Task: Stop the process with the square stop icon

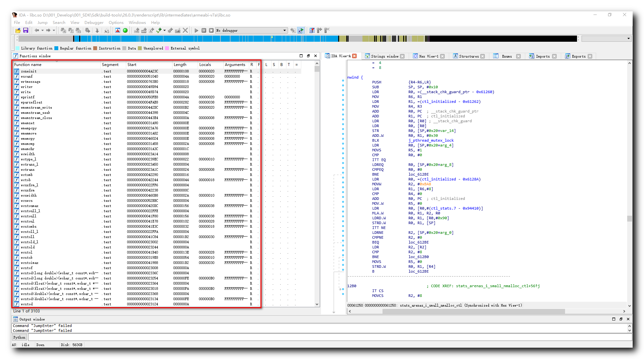Action: pos(211,30)
